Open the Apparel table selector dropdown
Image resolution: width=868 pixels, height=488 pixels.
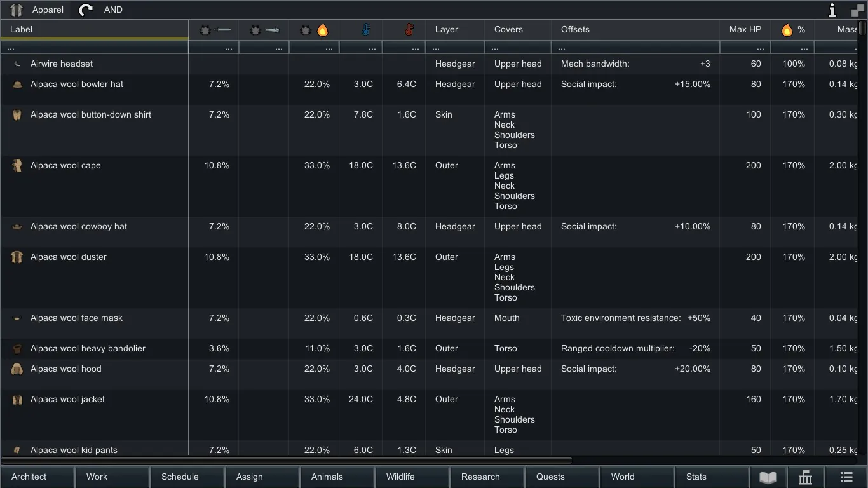38,10
